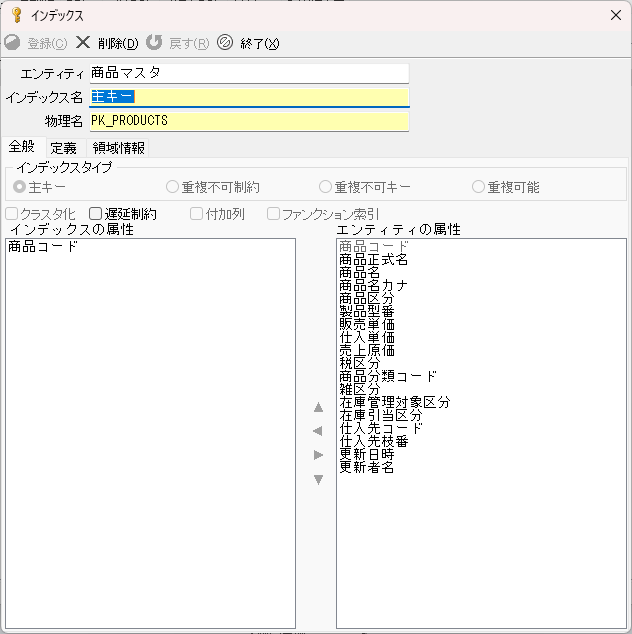This screenshot has width=632, height=634.
Task: Select 主キー index type radio
Action: point(19,187)
